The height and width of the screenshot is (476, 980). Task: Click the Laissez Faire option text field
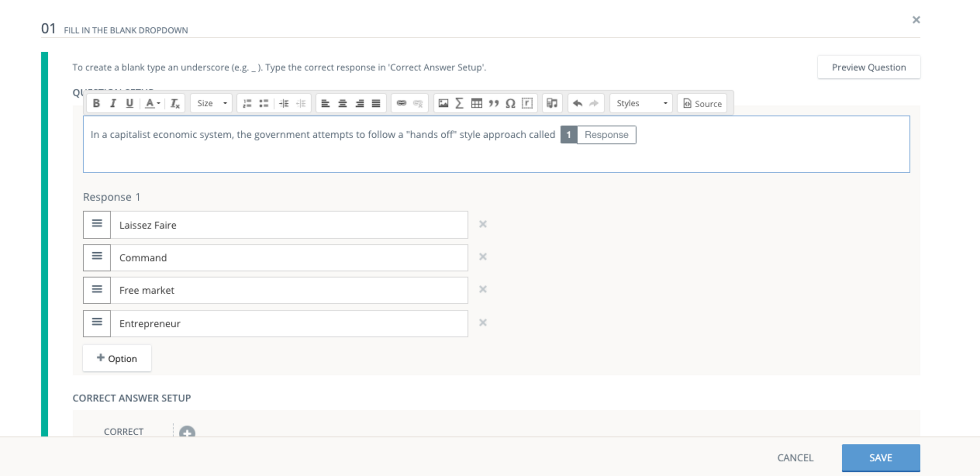tap(289, 225)
